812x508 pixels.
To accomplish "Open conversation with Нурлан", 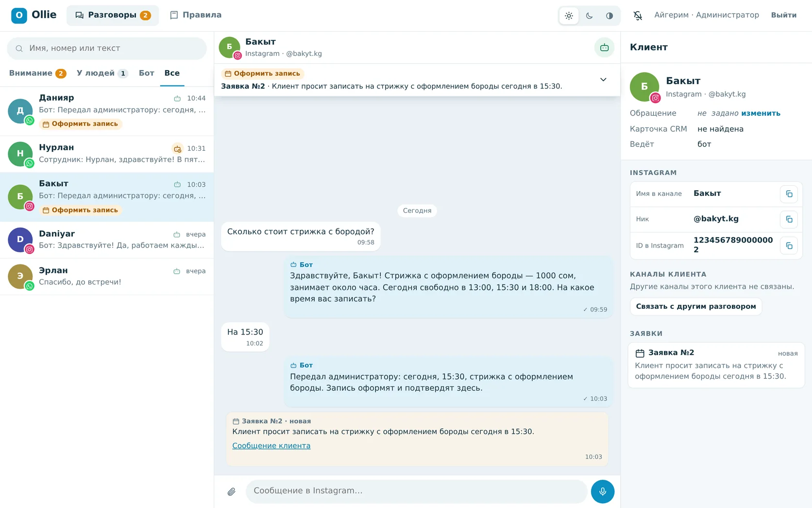I will 107,154.
